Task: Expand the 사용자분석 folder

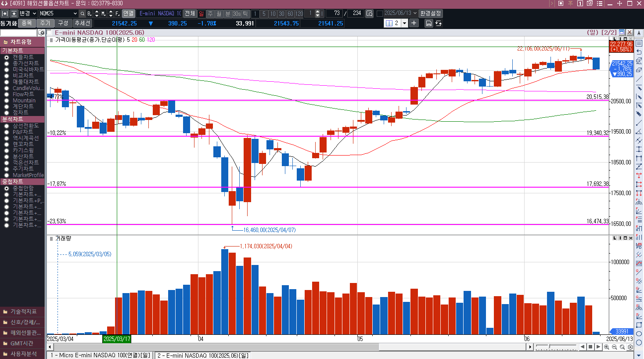Action: click(x=22, y=354)
